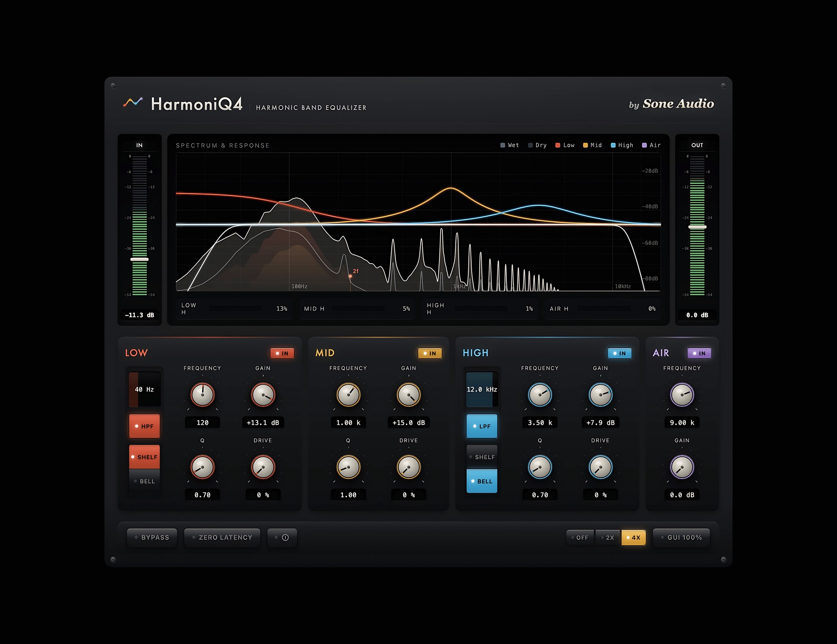The height and width of the screenshot is (644, 837).
Task: Disable the HIGH band IN switch
Action: tap(619, 353)
